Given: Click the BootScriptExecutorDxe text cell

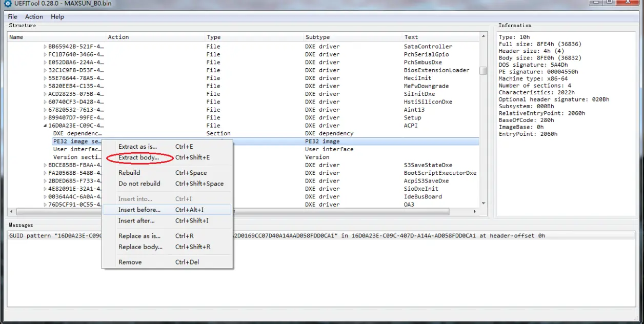Looking at the screenshot, I should pos(440,173).
